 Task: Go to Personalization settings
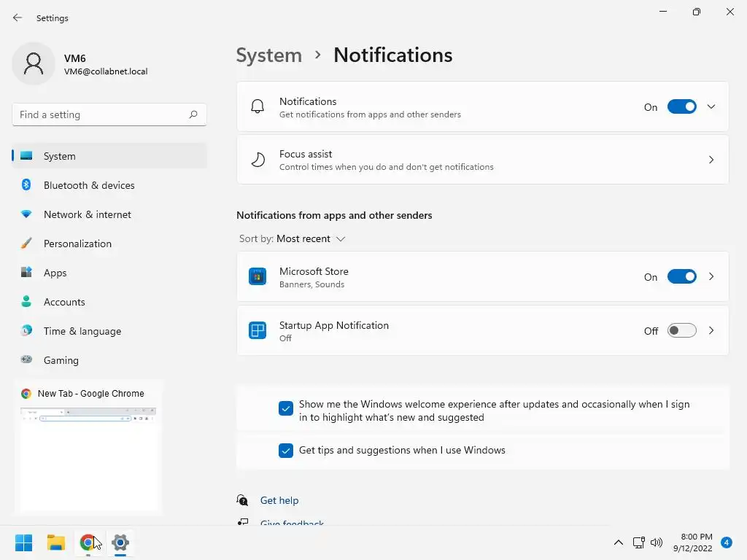pyautogui.click(x=77, y=244)
